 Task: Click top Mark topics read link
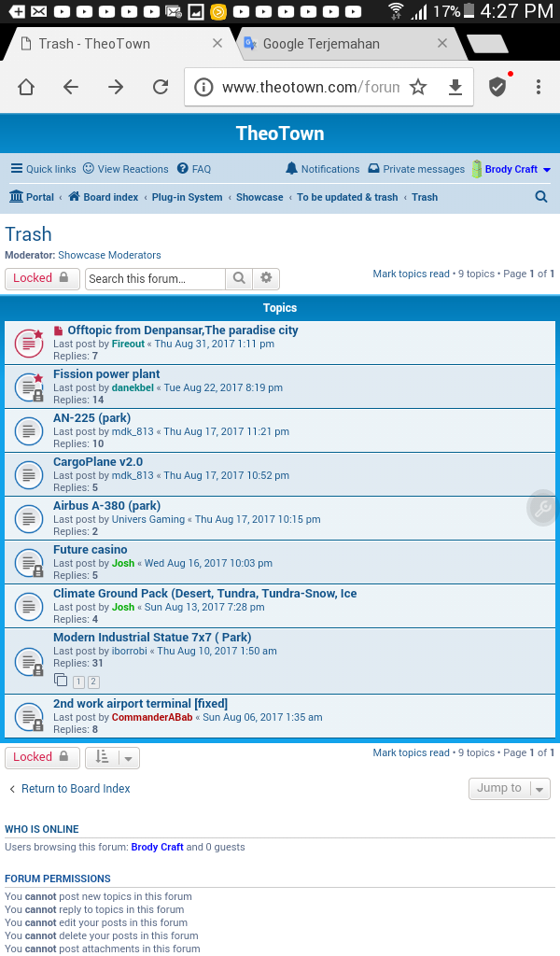point(412,274)
